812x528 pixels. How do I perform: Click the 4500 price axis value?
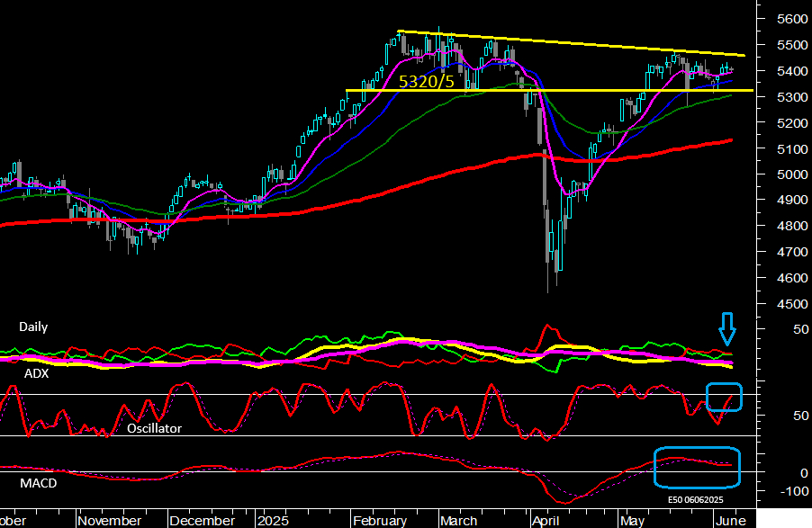coord(792,304)
